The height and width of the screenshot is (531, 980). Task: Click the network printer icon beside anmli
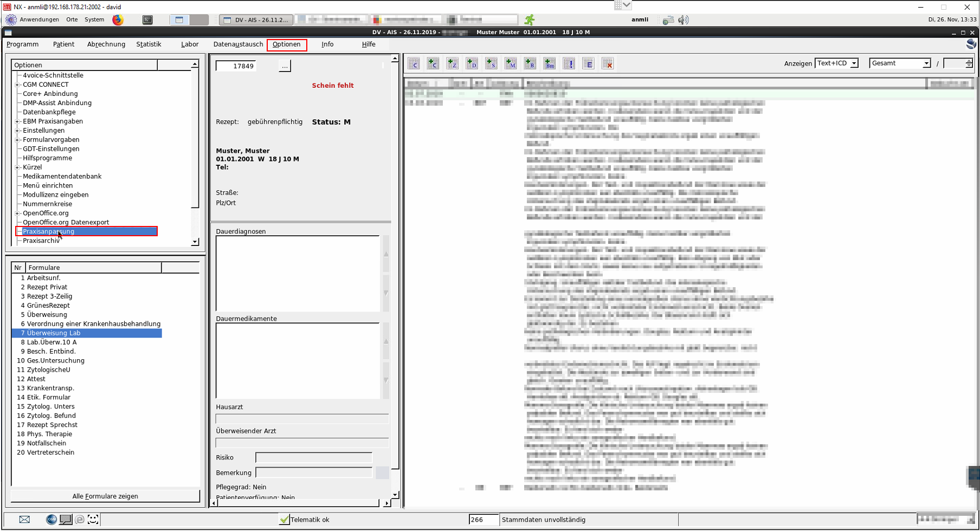[x=668, y=20]
